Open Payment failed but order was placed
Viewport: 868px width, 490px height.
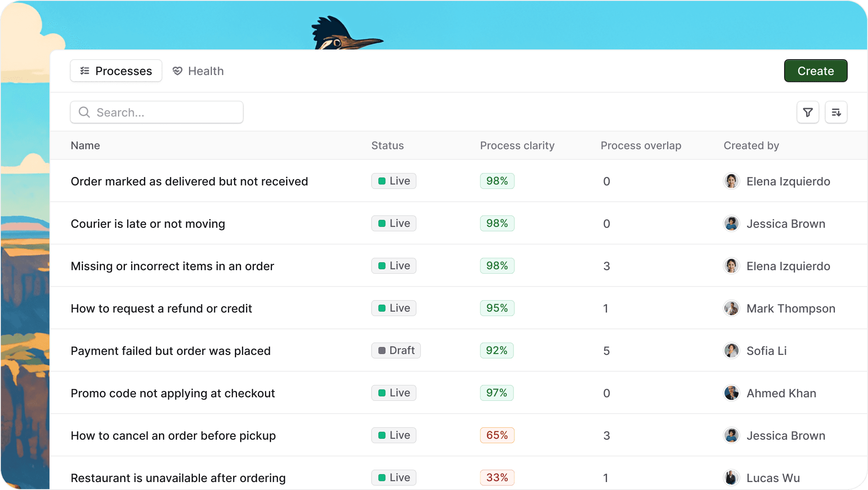tap(170, 351)
